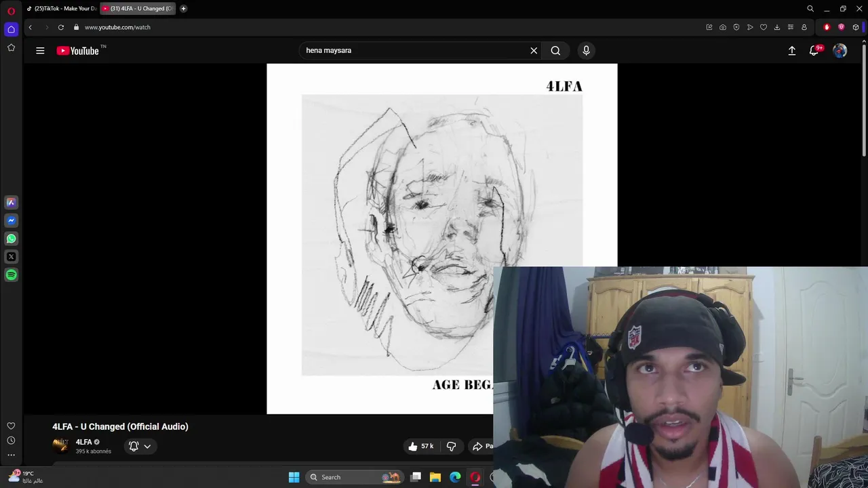Screen dimensions: 868x488
Task: Open pink shield extension
Action: (x=842, y=27)
